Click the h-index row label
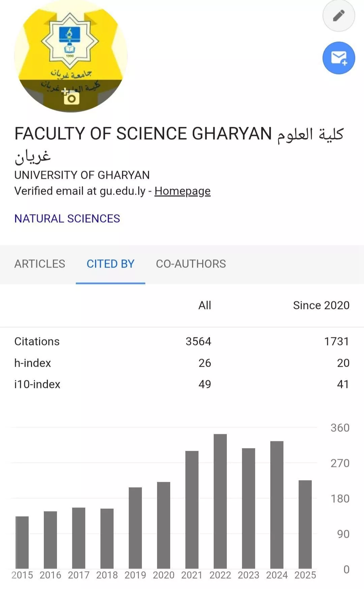Viewport: 364px width, 589px height. 33,363
